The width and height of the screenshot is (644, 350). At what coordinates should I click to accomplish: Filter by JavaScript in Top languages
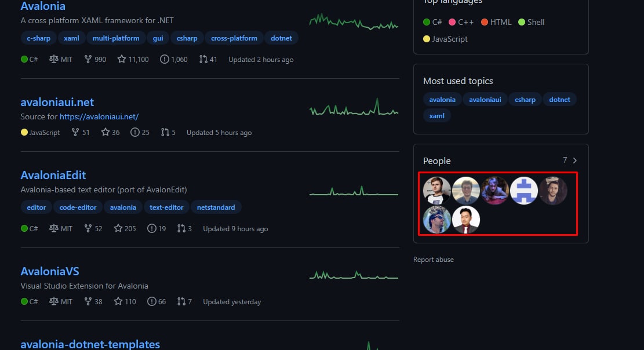pos(445,39)
